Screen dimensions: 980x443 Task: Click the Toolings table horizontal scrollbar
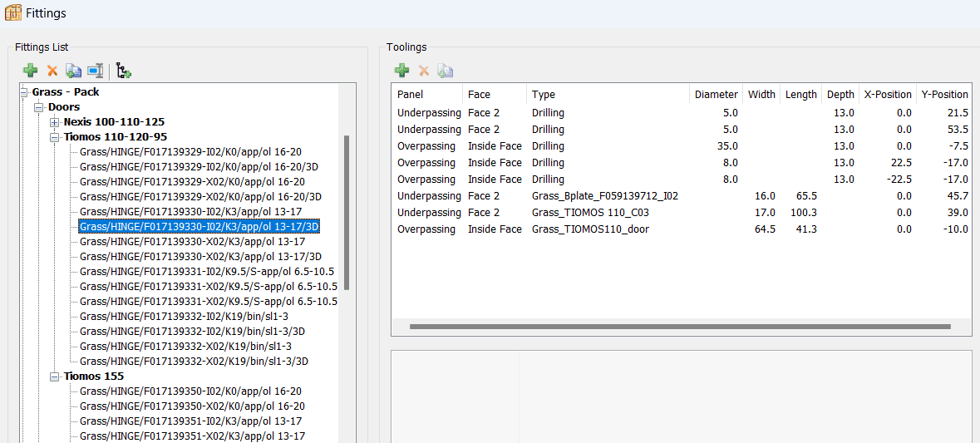[x=680, y=326]
